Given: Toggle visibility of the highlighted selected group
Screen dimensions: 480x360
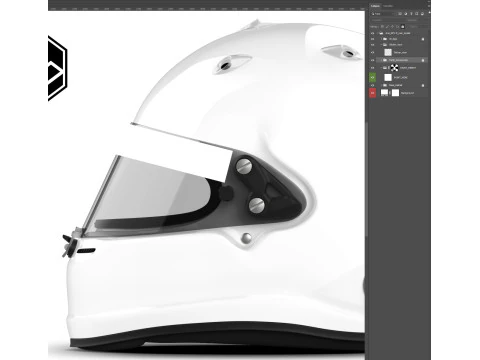Looking at the screenshot, I should [x=373, y=60].
